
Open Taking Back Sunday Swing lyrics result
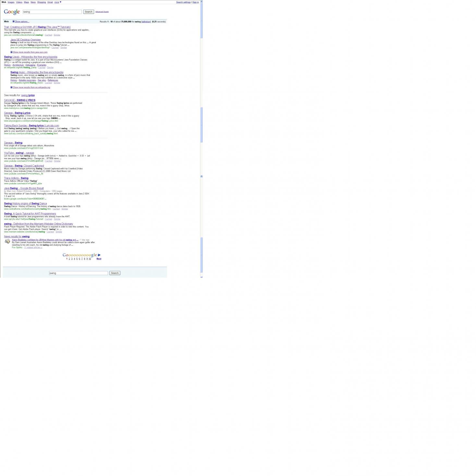click(32, 126)
